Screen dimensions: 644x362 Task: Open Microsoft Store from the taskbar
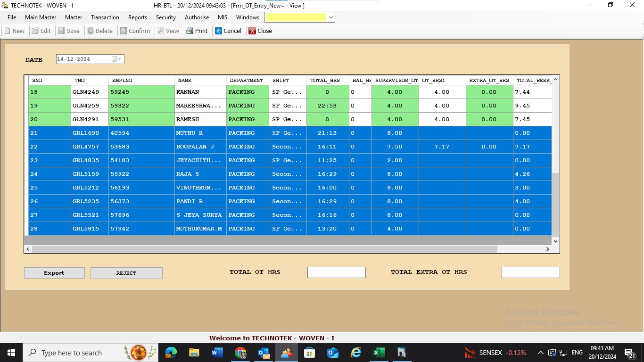point(310,353)
